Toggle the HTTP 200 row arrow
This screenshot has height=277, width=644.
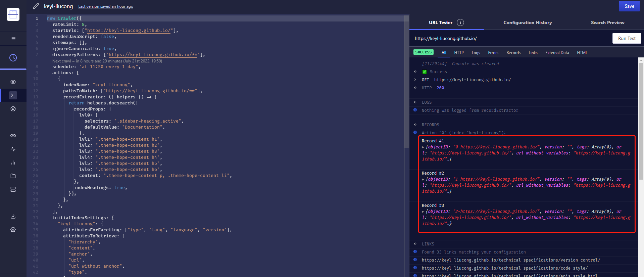(415, 88)
